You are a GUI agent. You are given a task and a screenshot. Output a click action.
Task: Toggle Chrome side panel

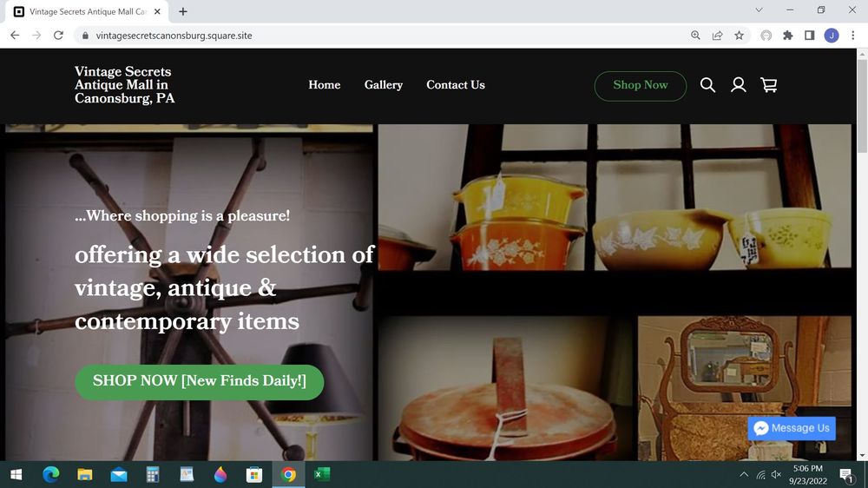pyautogui.click(x=809, y=36)
